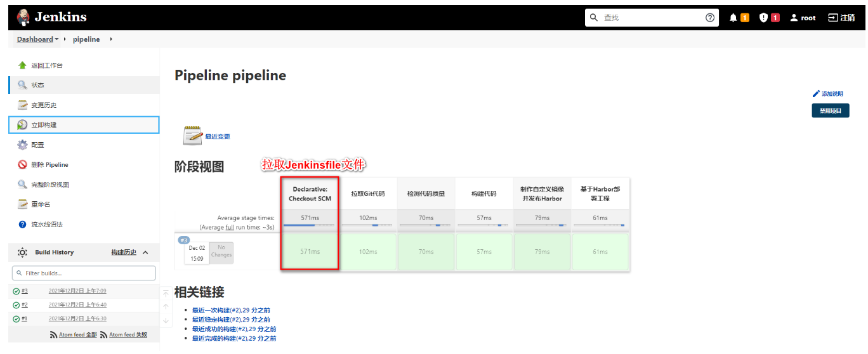
Task: Select 删除 Pipeline in sidebar
Action: click(49, 165)
